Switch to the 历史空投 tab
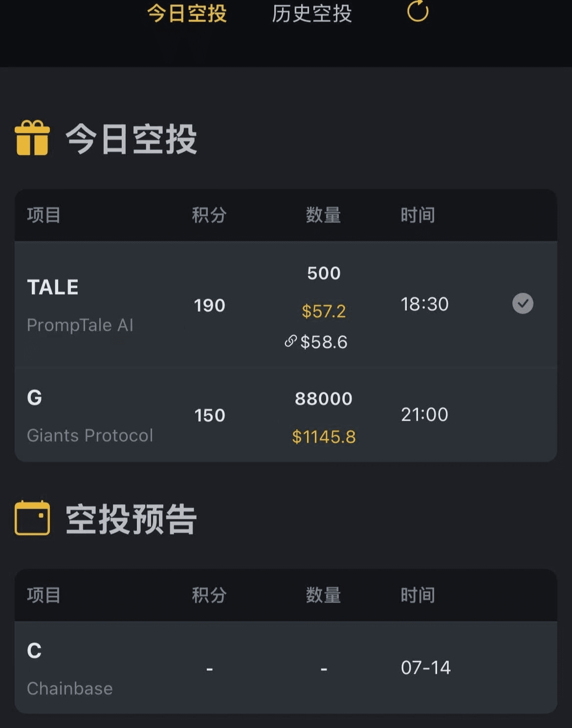This screenshot has height=728, width=572. click(x=312, y=13)
